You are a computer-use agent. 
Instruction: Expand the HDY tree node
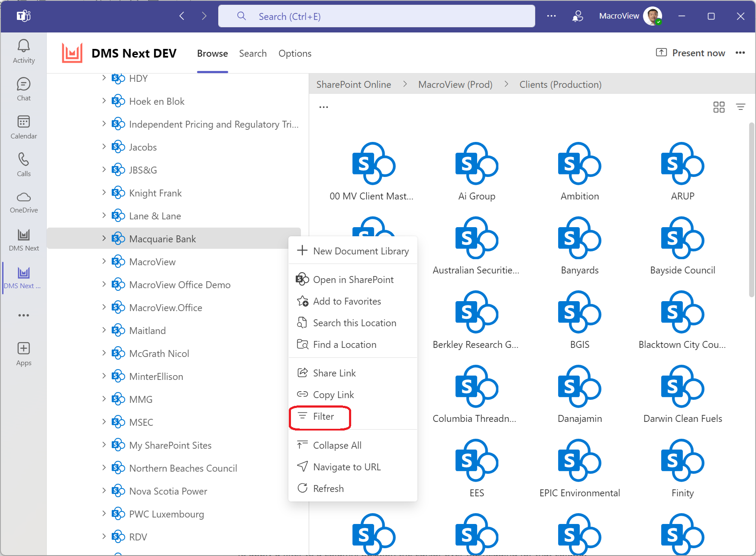104,78
